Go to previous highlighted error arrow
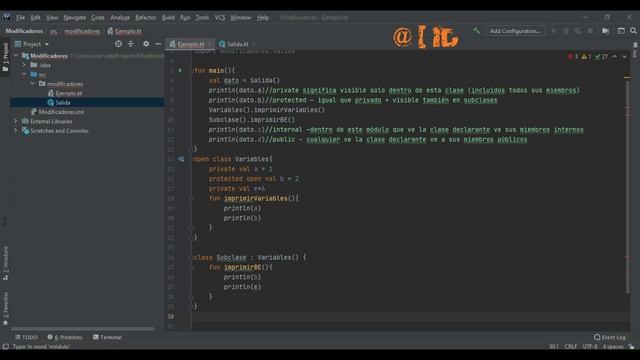 pyautogui.click(x=615, y=57)
